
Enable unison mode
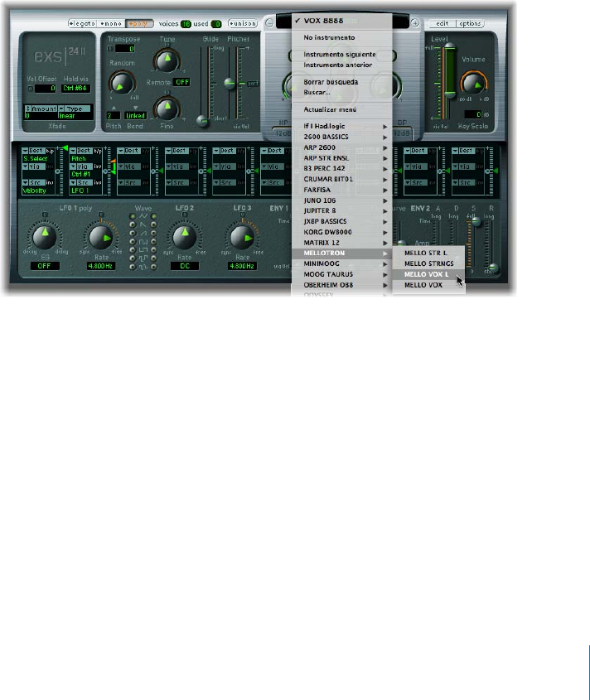[x=243, y=23]
